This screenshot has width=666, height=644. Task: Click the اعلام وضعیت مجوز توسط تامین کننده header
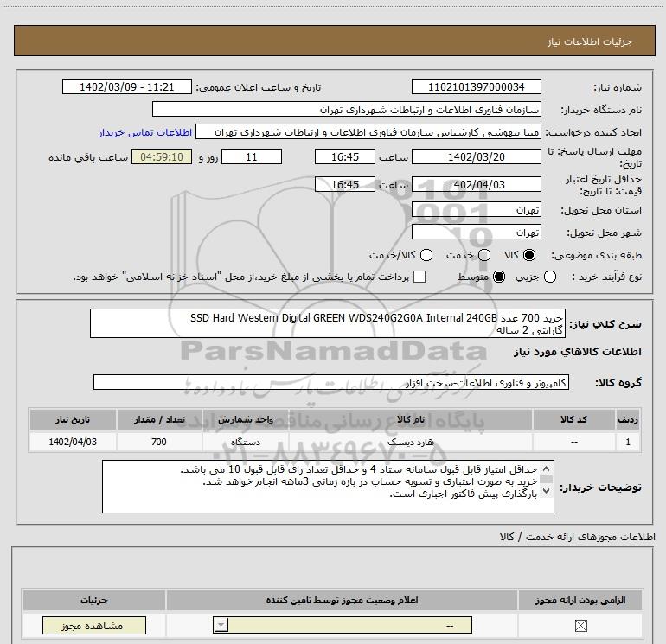pos(342,600)
